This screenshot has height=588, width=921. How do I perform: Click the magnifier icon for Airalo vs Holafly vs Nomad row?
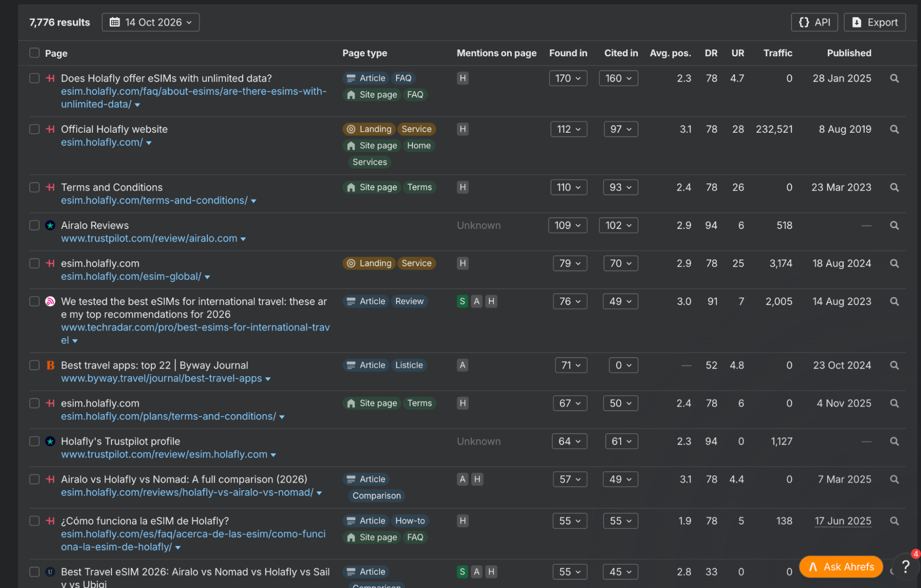click(x=894, y=479)
